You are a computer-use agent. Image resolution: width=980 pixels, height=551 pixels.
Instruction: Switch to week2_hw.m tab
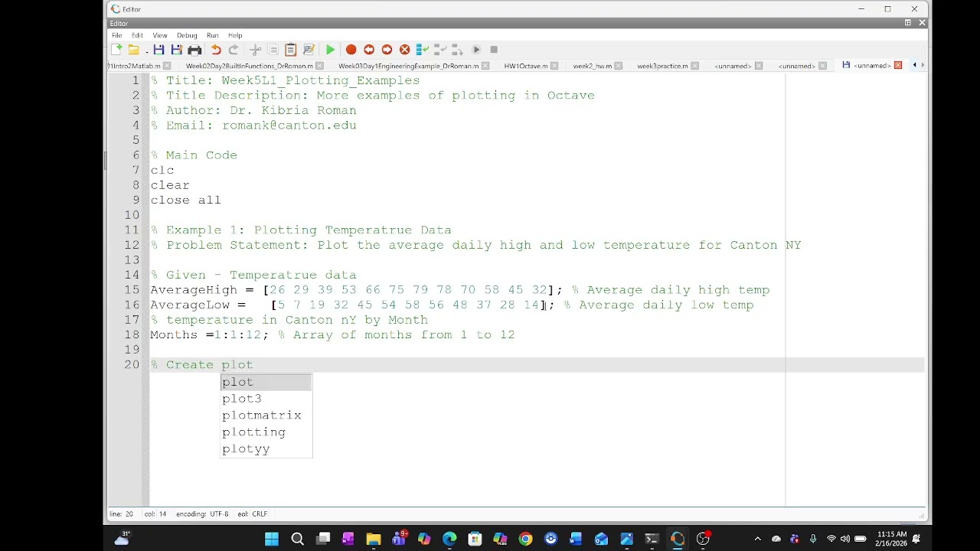593,66
